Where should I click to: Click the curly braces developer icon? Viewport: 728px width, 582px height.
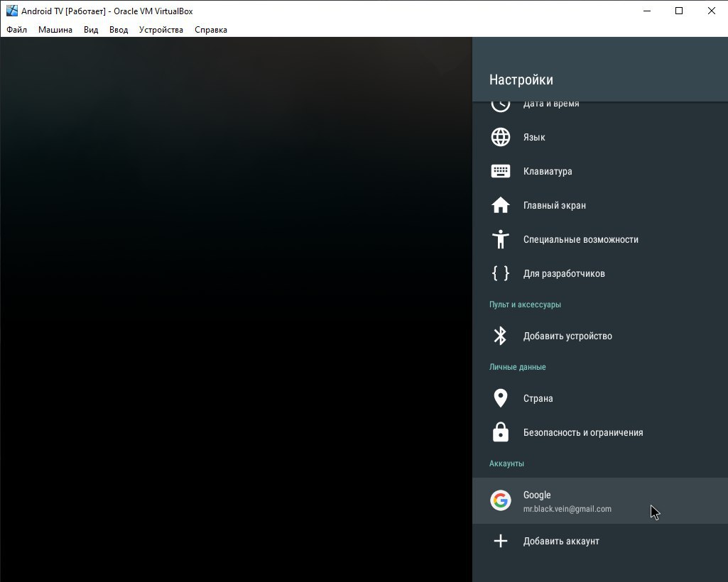501,273
